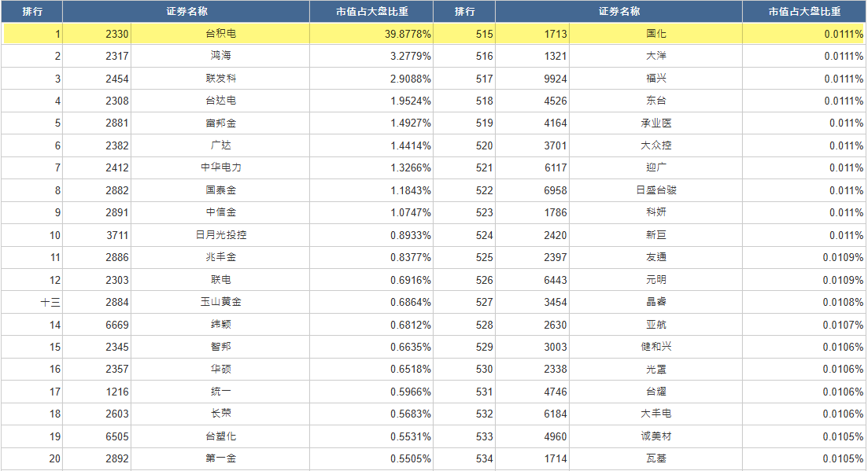868x471 pixels.
Task: Select the 亚航 name cell
Action: tap(656, 325)
